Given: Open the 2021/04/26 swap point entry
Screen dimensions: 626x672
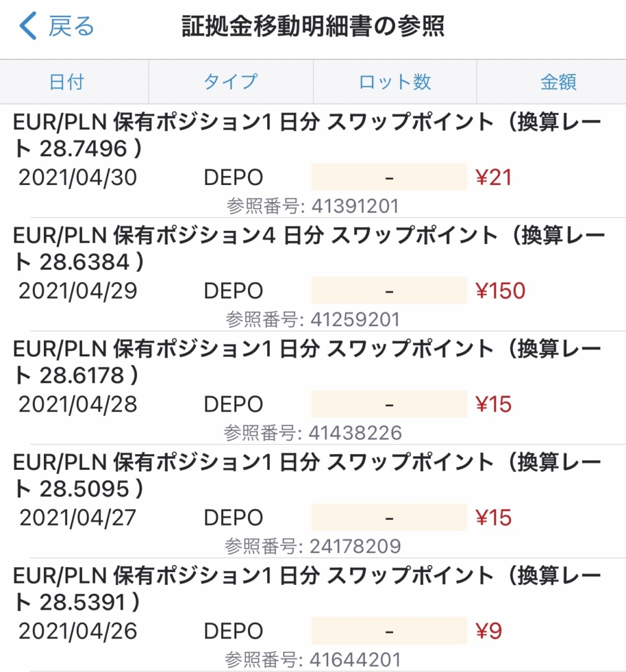Looking at the screenshot, I should (313, 614).
